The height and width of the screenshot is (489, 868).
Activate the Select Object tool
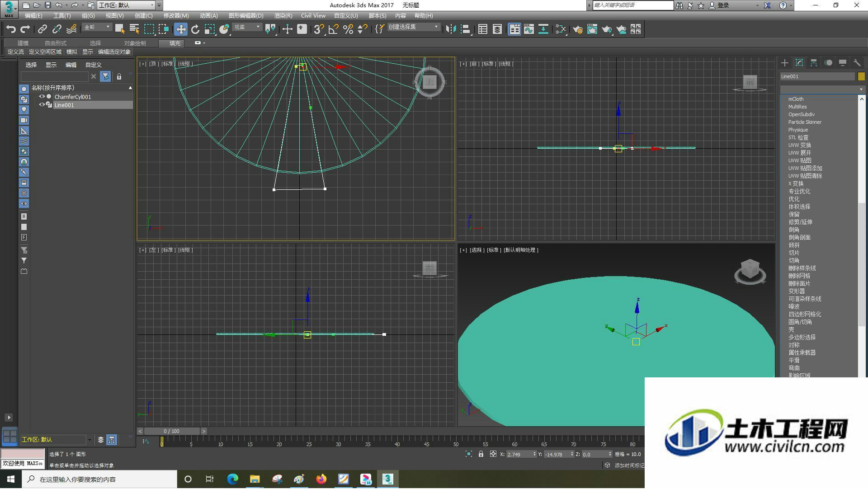tap(120, 29)
